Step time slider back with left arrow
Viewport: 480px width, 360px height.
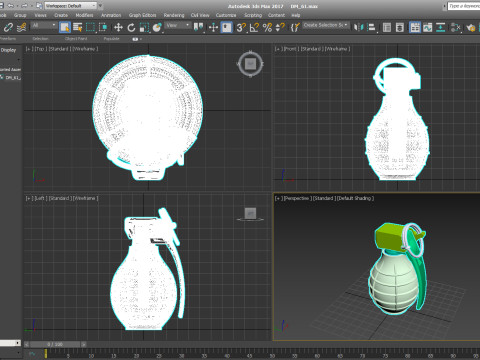click(27, 344)
